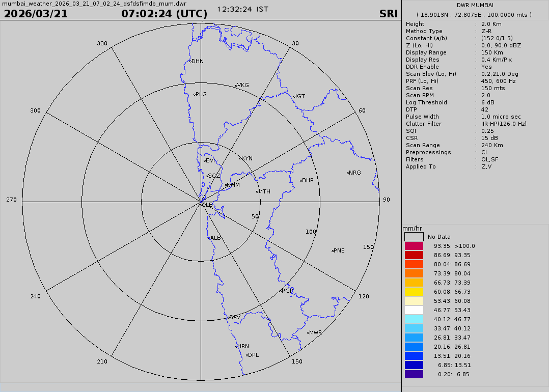Click the BHR station marker
This screenshot has width=549, height=392.
(x=301, y=180)
